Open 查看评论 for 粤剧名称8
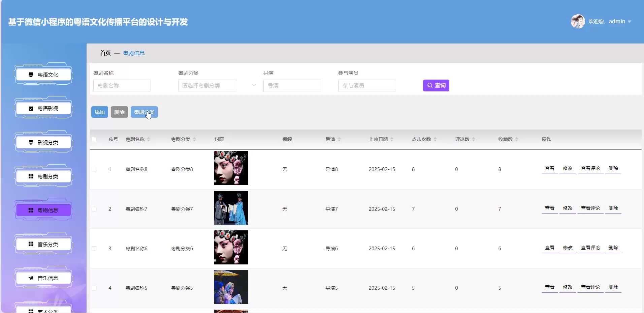Viewport: 644px width, 313px height. pos(590,168)
